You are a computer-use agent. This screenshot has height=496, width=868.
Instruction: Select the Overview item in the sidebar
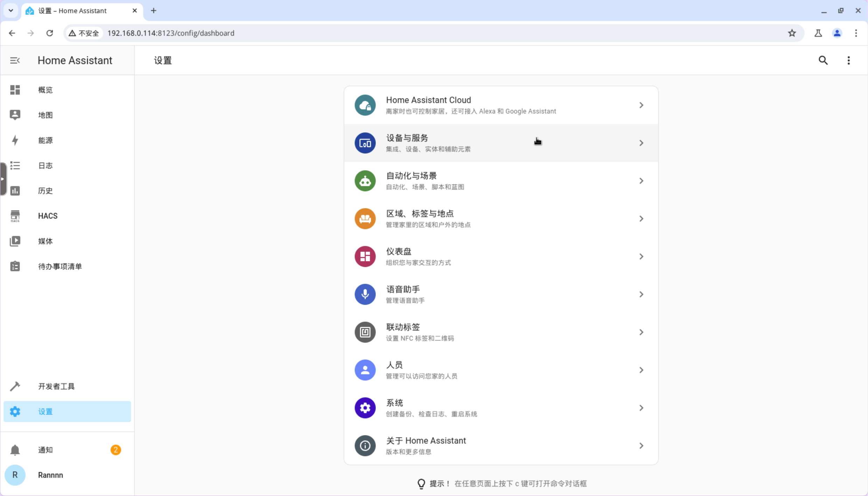point(45,90)
